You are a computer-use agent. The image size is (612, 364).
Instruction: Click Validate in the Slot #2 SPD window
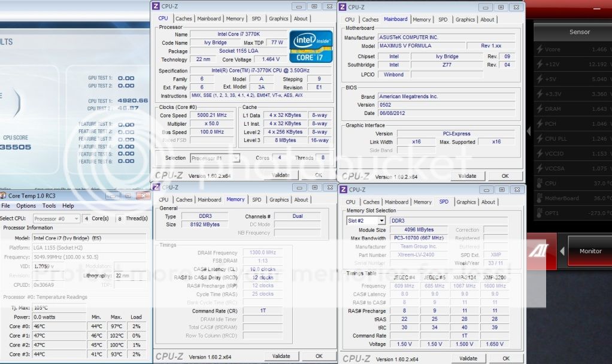[468, 359]
